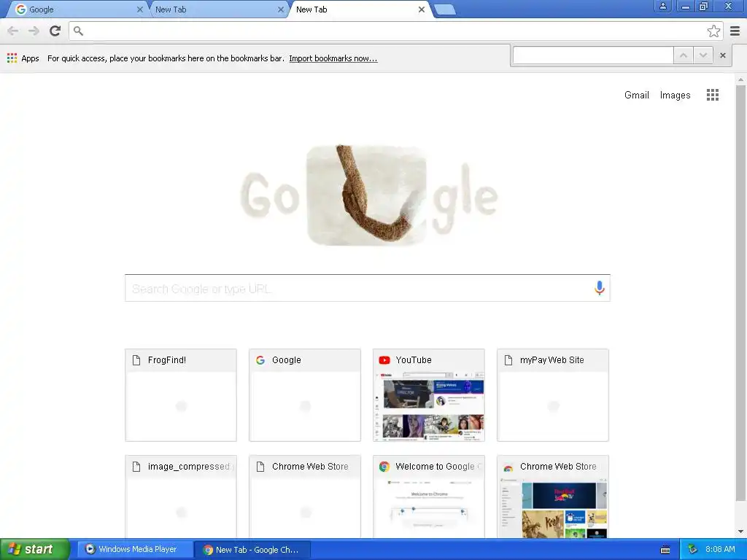This screenshot has height=560, width=747.
Task: Click the 8:08 AM clock
Action: coord(720,550)
